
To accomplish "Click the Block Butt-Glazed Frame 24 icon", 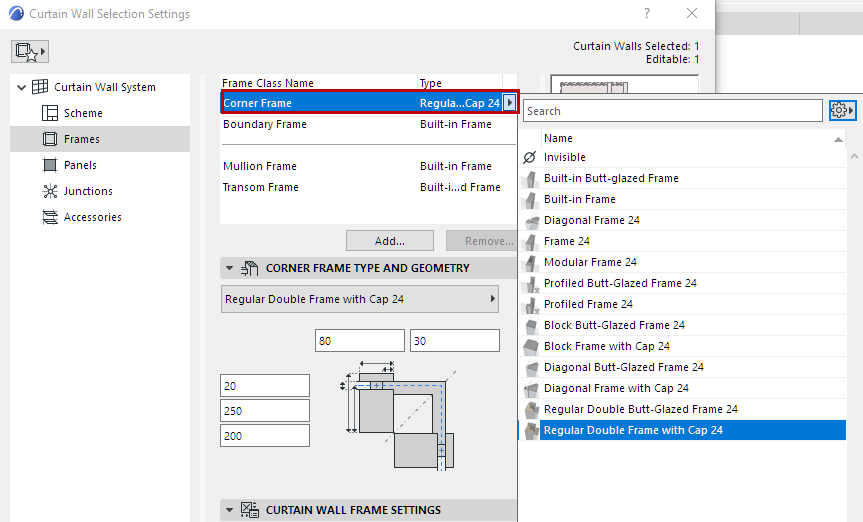I will [x=531, y=326].
